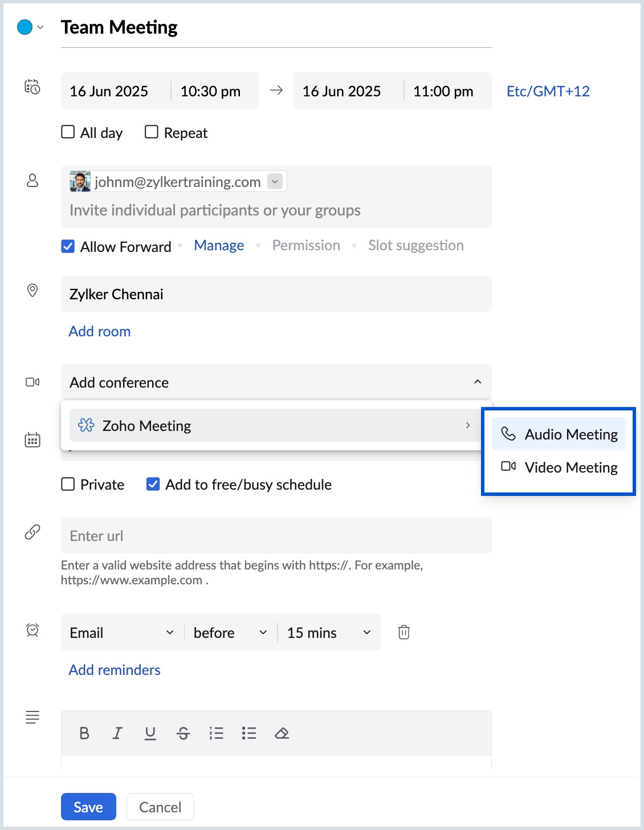Clear formatting with the eraser icon
Viewport: 644px width, 830px height.
click(x=282, y=733)
